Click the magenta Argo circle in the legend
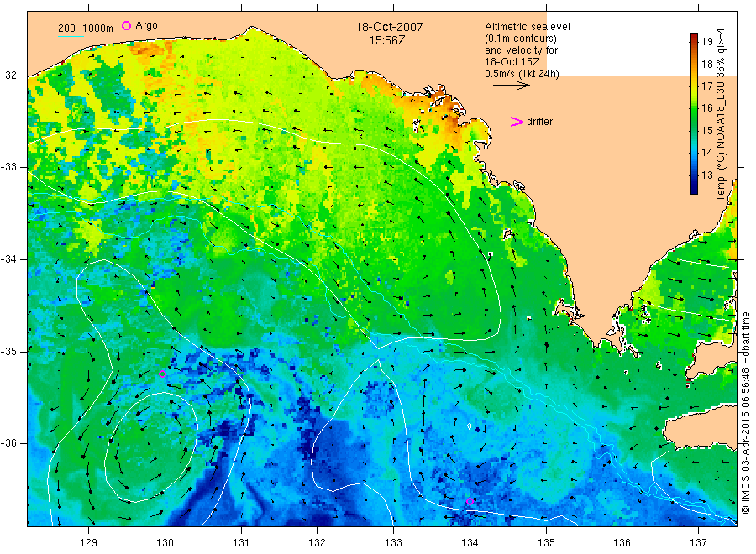This screenshot has height=554, width=756. (126, 25)
